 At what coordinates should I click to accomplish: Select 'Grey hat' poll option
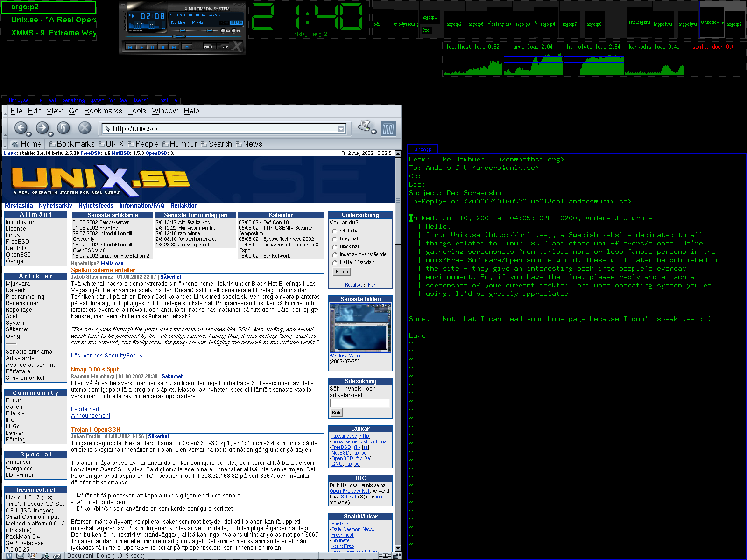click(x=335, y=239)
